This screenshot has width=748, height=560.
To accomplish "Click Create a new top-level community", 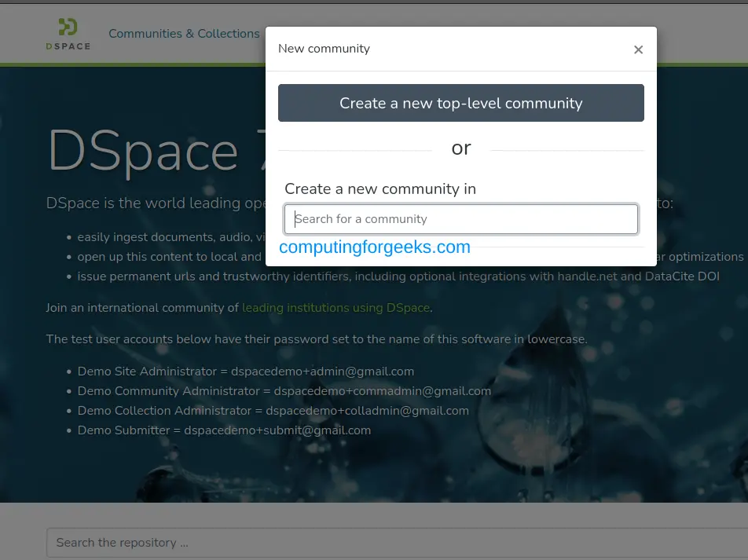I will (x=460, y=103).
